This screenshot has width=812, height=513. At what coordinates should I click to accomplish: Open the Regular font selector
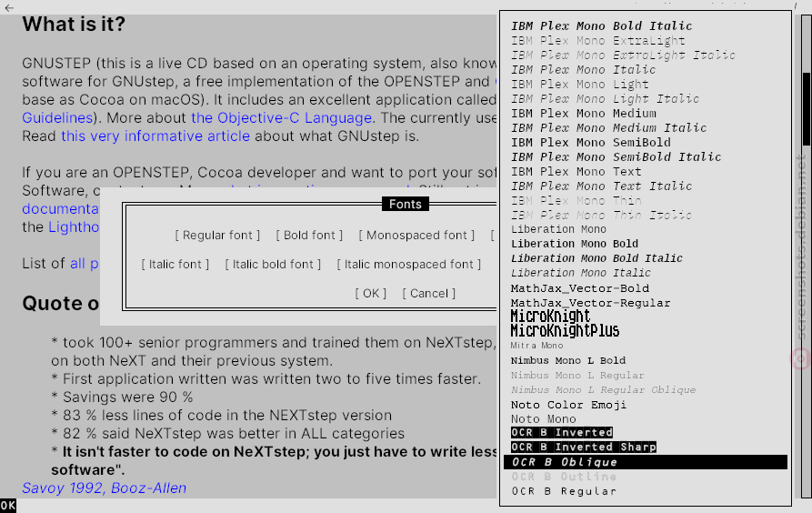click(x=217, y=236)
